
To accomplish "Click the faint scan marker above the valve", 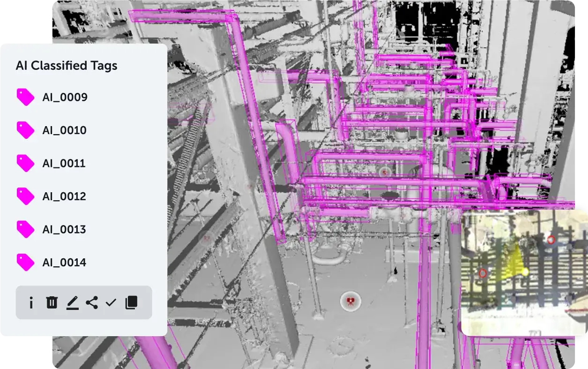I will point(385,173).
